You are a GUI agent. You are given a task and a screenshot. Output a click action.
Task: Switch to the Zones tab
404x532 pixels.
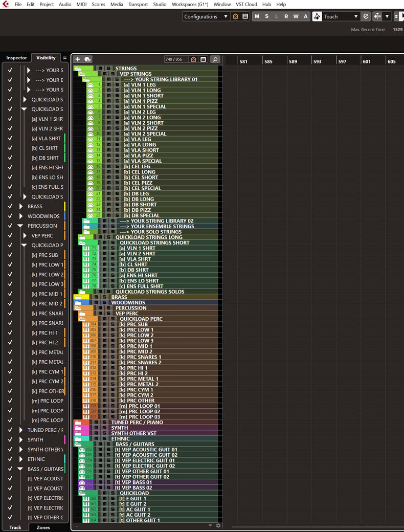tap(43, 527)
